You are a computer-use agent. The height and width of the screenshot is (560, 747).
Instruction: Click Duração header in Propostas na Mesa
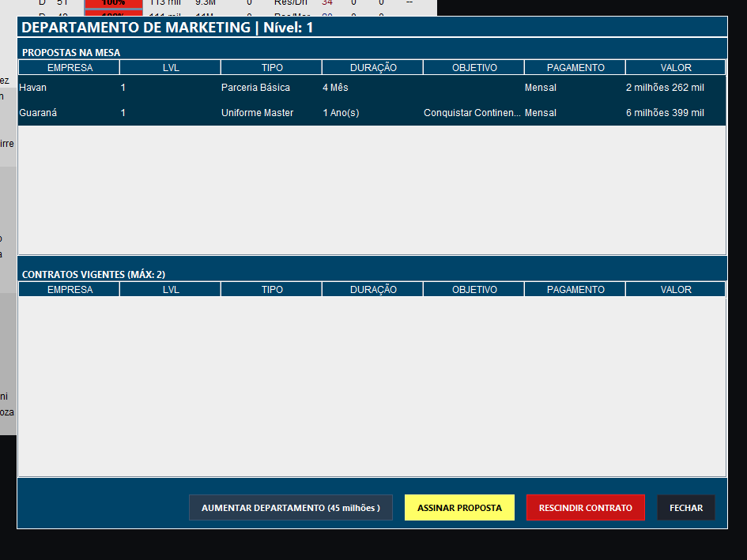[x=373, y=68]
